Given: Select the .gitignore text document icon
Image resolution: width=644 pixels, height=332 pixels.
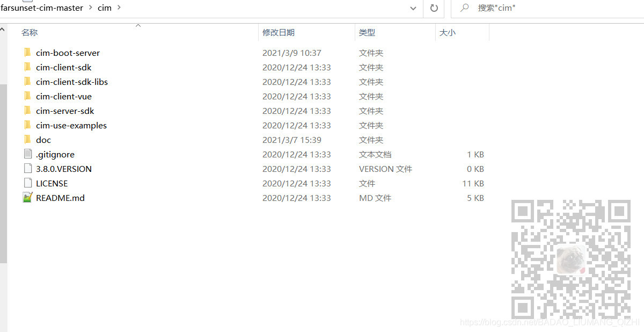Looking at the screenshot, I should click(x=27, y=154).
